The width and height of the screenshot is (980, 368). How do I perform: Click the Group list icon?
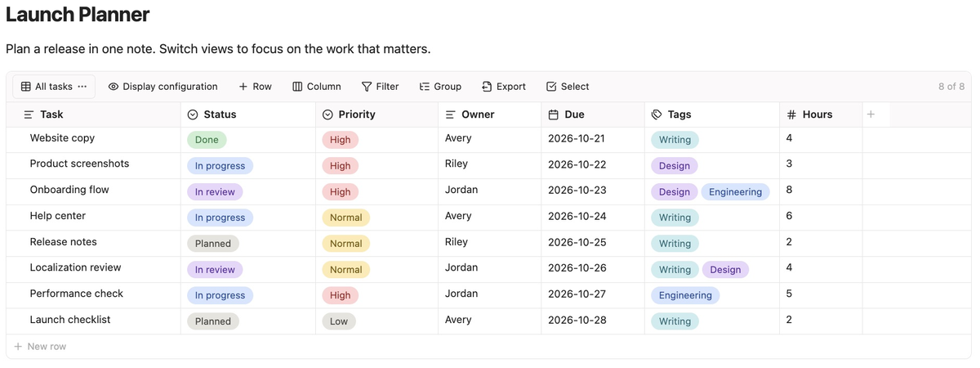coord(425,87)
